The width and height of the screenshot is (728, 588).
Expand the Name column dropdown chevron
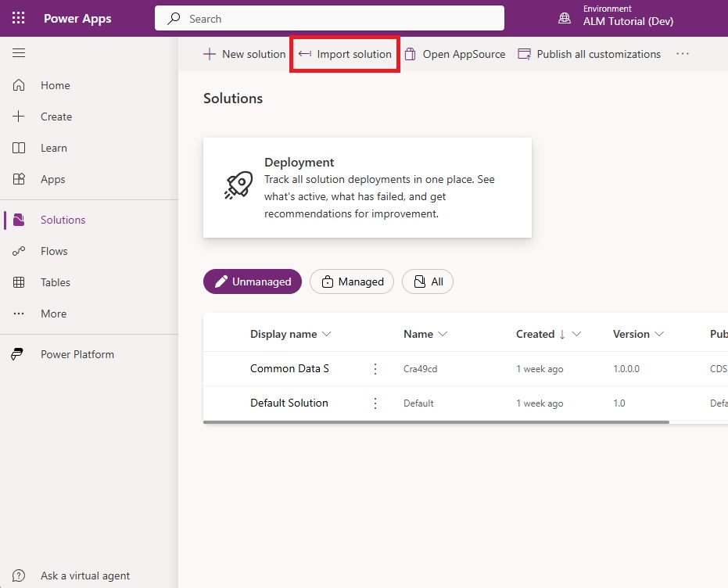(x=443, y=334)
